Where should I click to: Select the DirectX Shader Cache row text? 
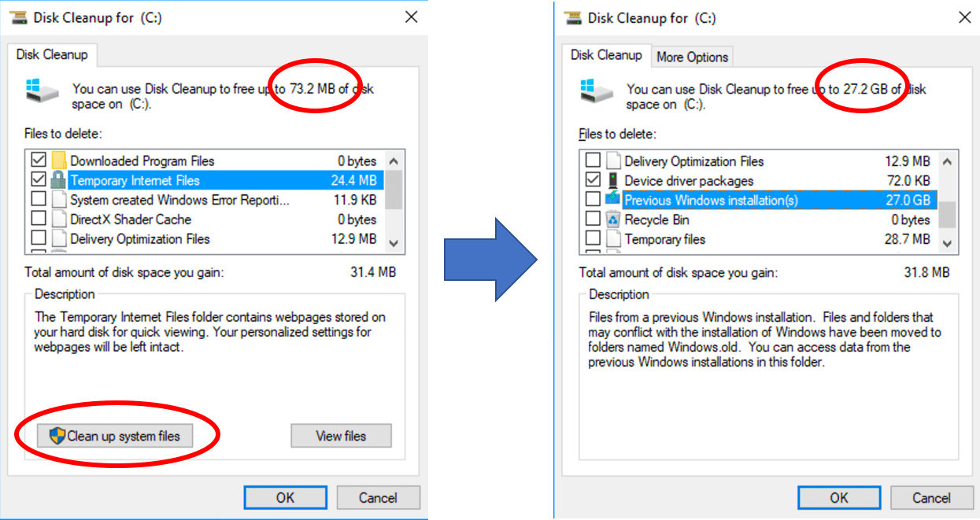coord(131,219)
